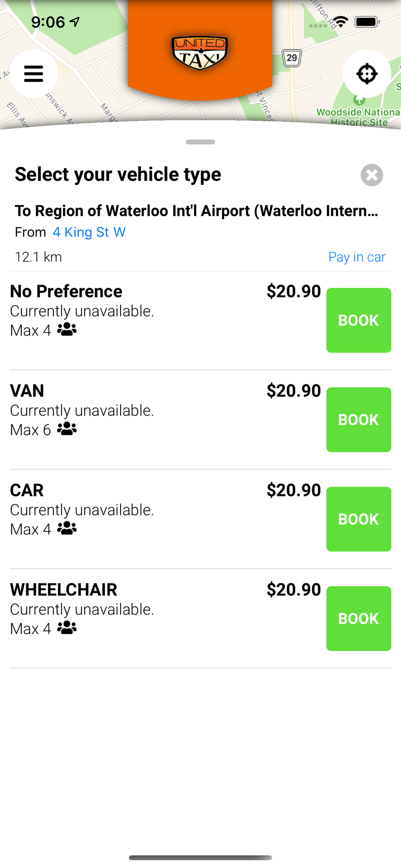Tap the Woodside National Historic Site marker

(x=359, y=101)
